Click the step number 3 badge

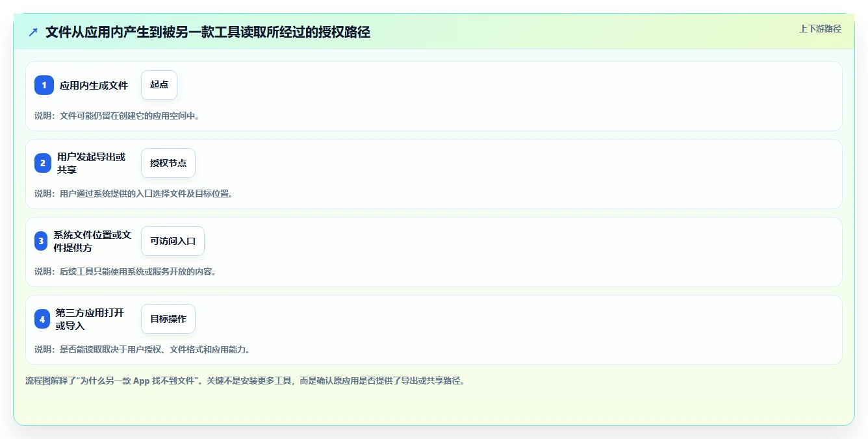pos(41,241)
